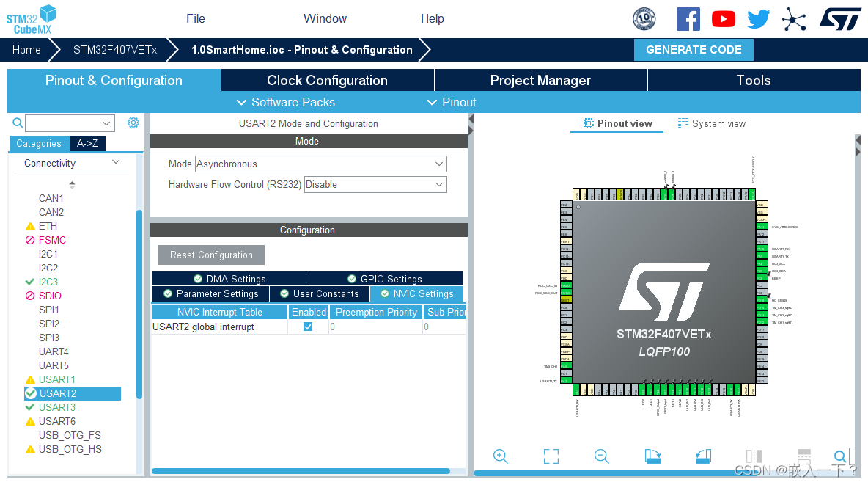Image resolution: width=868 pixels, height=485 pixels.
Task: Open the gear settings icon in categories panel
Action: click(133, 123)
